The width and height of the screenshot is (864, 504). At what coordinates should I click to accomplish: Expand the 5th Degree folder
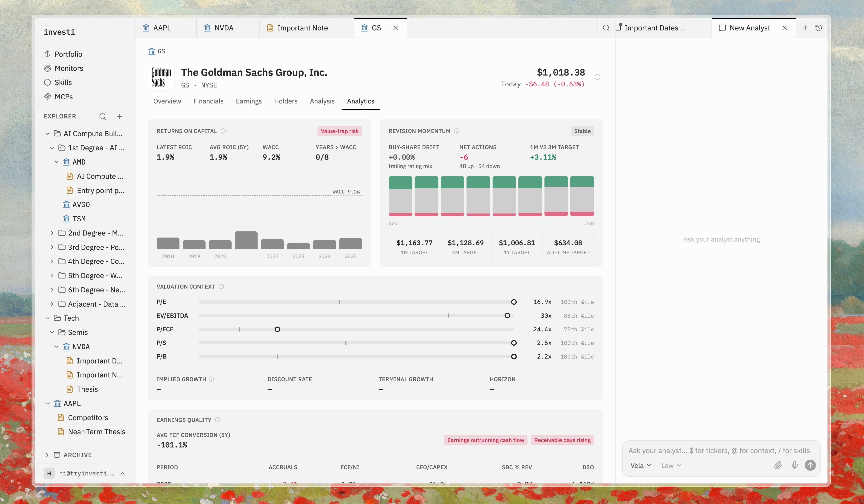click(x=52, y=276)
